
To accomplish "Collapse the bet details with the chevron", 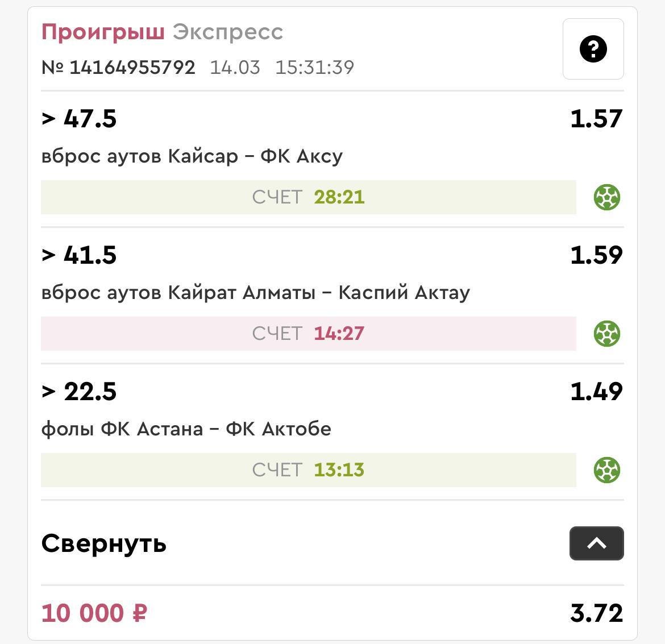I will tap(596, 543).
